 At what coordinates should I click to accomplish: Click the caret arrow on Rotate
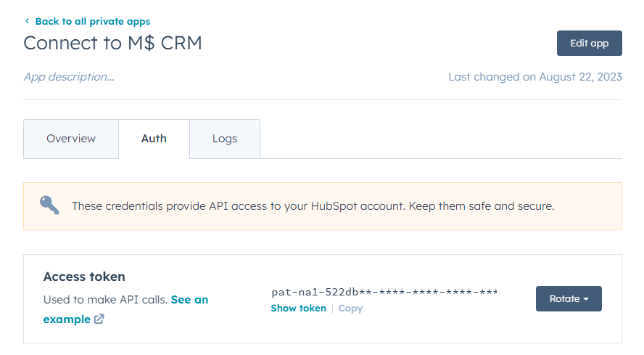(x=585, y=299)
